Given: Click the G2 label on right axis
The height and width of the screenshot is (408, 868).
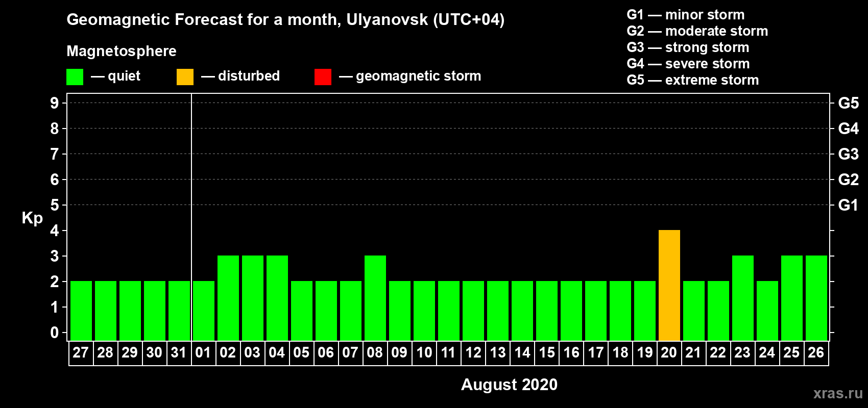Looking at the screenshot, I should (x=849, y=180).
